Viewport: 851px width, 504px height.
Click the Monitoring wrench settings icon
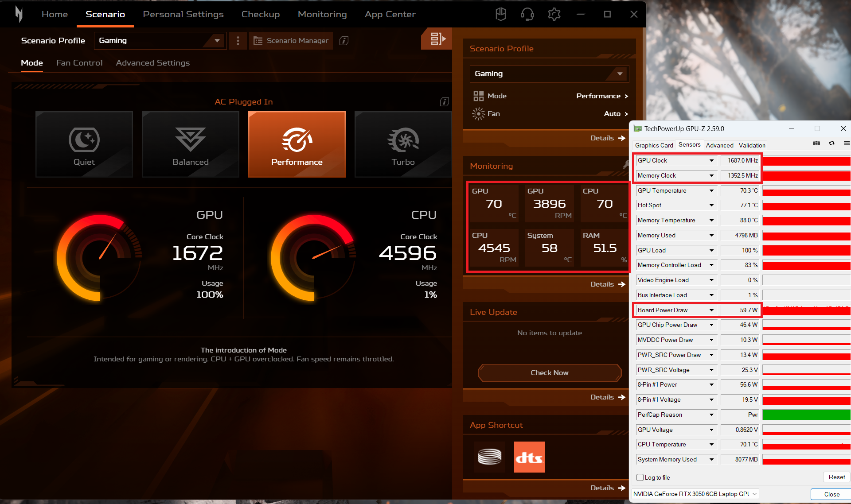(x=625, y=165)
